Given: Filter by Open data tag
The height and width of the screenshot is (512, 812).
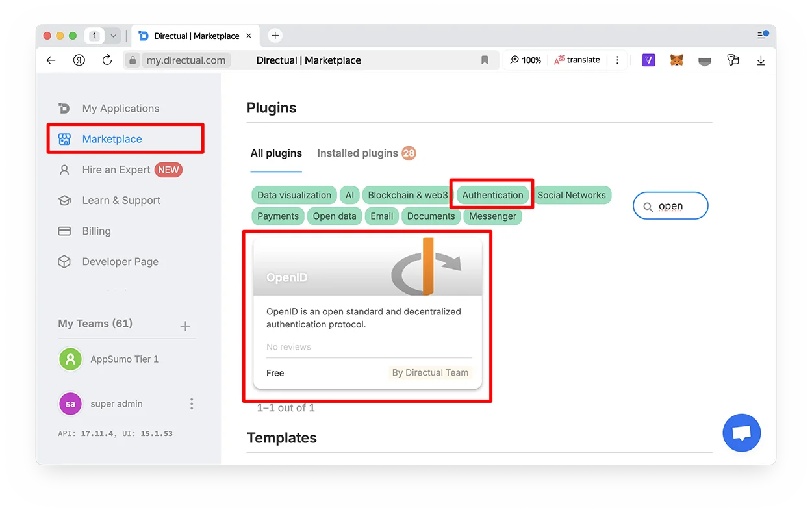Looking at the screenshot, I should (x=335, y=216).
